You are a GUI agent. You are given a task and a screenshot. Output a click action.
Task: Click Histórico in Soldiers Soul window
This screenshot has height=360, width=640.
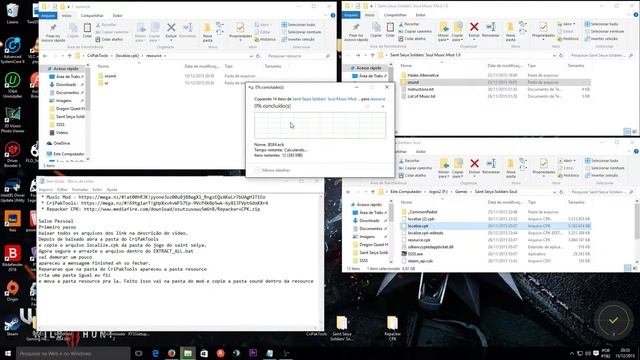(x=567, y=176)
